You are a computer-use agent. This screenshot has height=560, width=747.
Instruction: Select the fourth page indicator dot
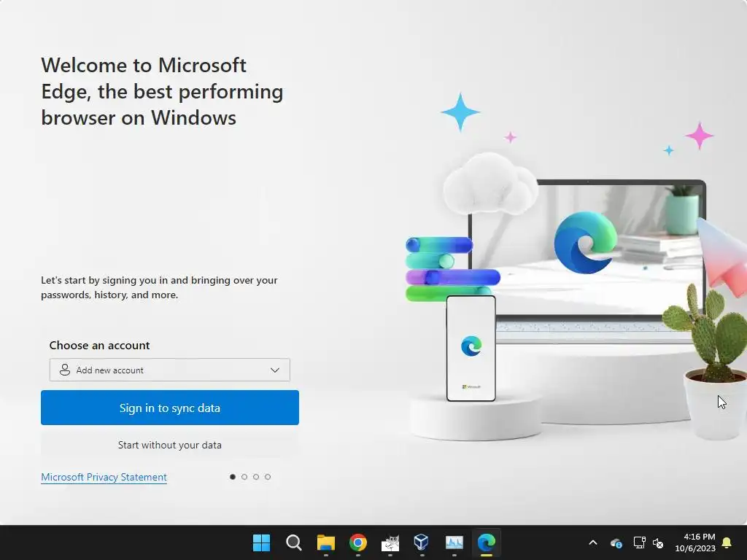(x=268, y=477)
